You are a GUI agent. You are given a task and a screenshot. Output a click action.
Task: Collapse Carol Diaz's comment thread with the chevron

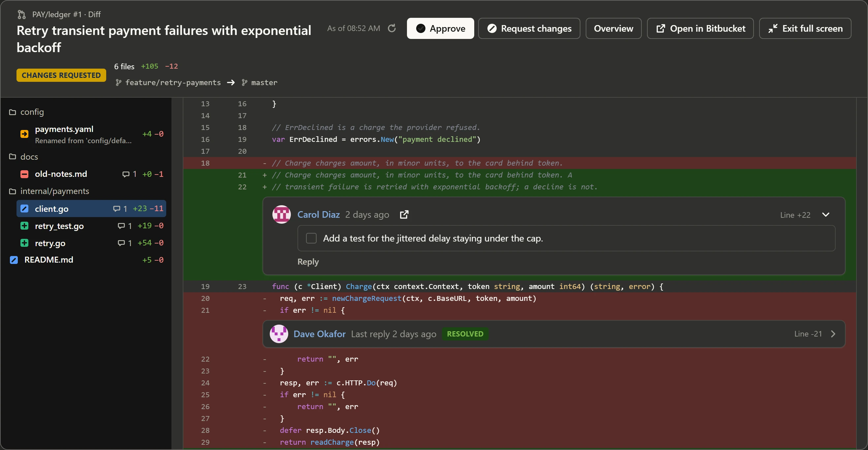click(825, 215)
